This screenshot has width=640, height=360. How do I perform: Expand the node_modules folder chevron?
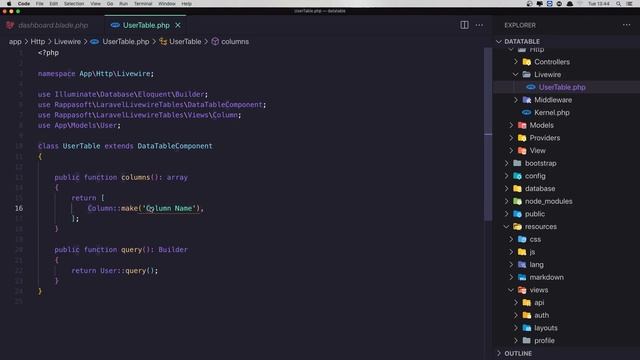[x=507, y=201]
